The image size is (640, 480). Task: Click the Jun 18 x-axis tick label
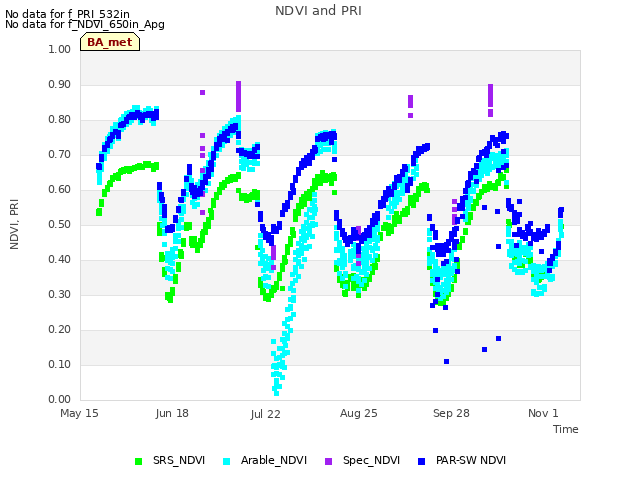tap(172, 413)
